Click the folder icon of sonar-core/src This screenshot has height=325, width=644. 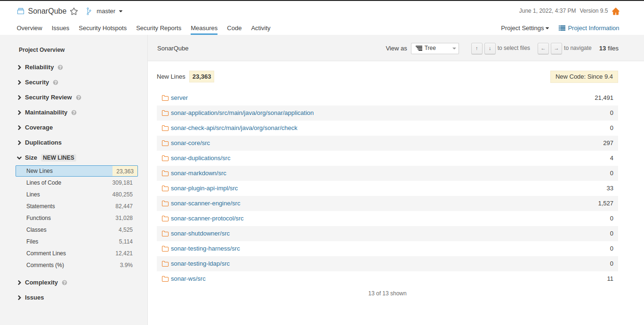point(165,143)
